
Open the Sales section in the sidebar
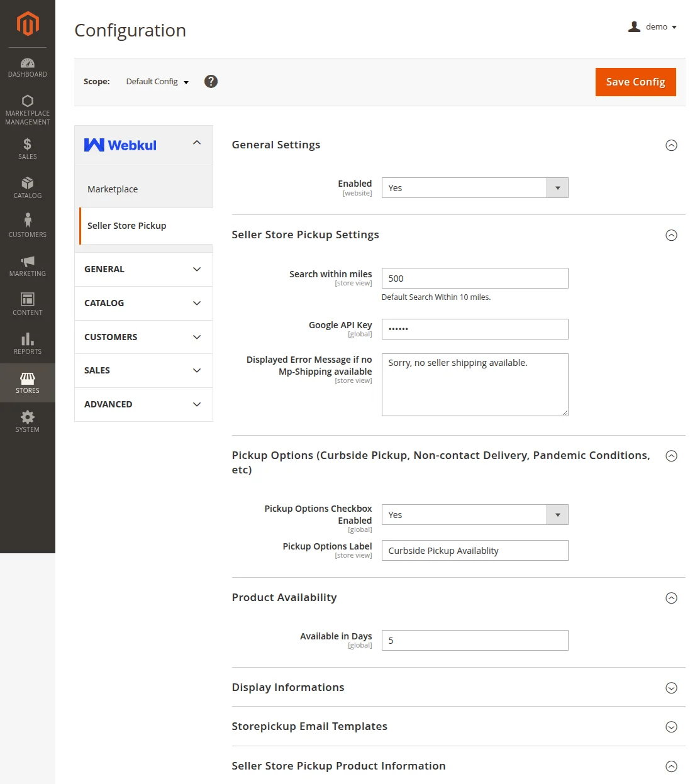28,149
